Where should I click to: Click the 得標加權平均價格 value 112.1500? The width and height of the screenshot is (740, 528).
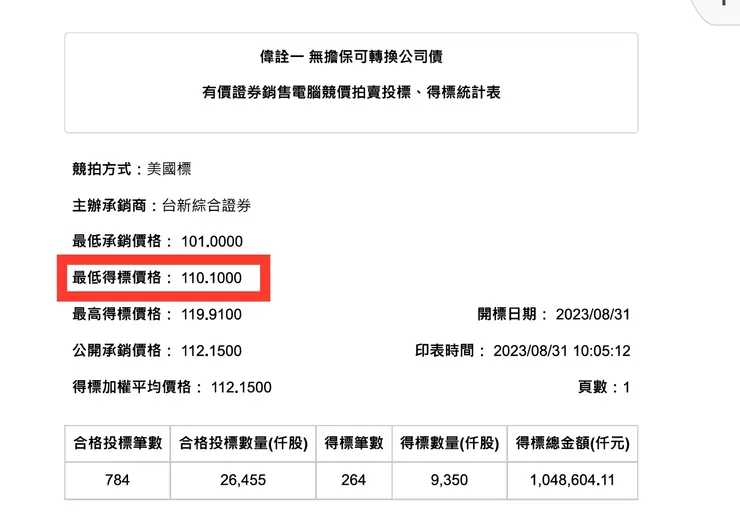pos(241,387)
